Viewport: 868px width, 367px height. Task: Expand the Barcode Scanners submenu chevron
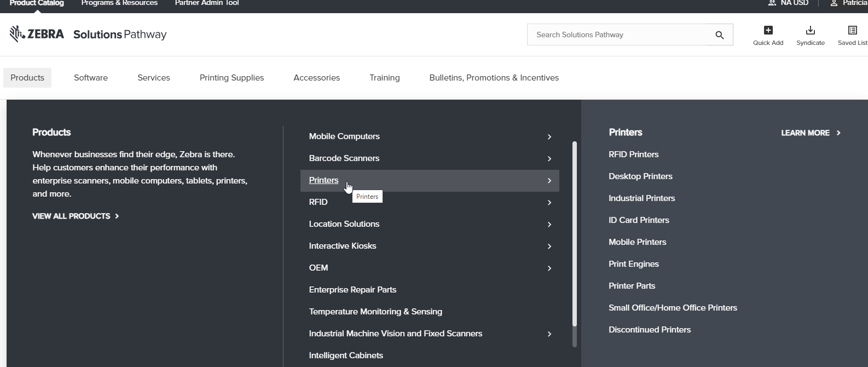click(549, 159)
